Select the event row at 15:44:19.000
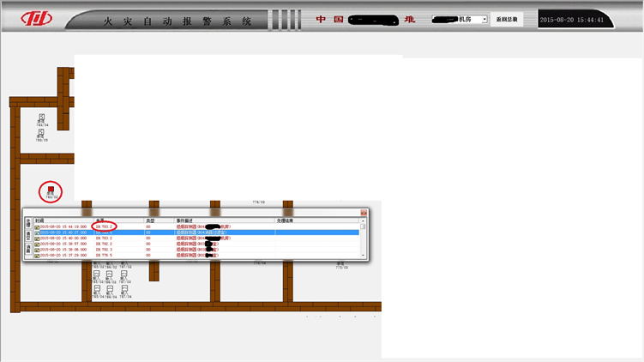644x362 pixels. (x=196, y=226)
